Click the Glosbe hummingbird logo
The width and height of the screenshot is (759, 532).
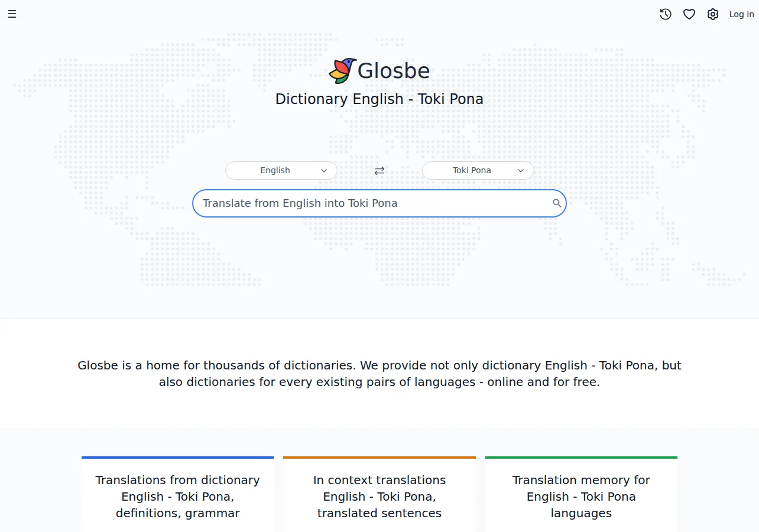click(x=342, y=71)
